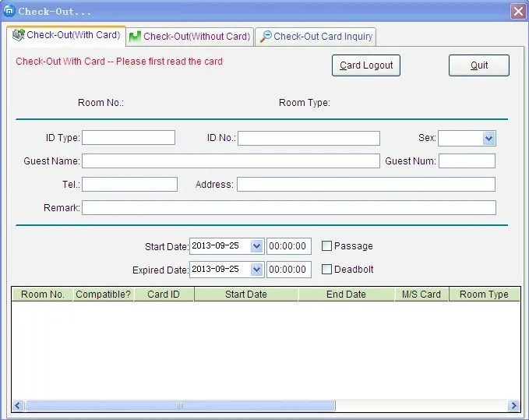Focus the Tel. input field
This screenshot has height=420, width=529.
click(x=129, y=184)
